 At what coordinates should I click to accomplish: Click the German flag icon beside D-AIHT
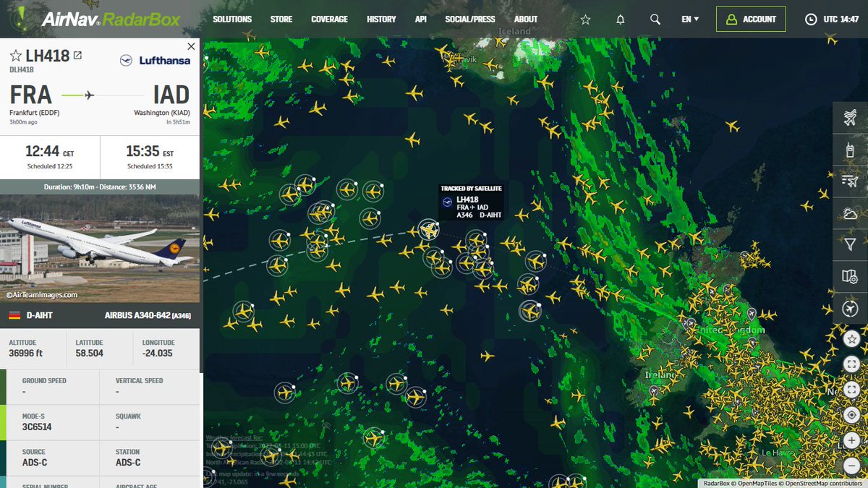(14, 316)
